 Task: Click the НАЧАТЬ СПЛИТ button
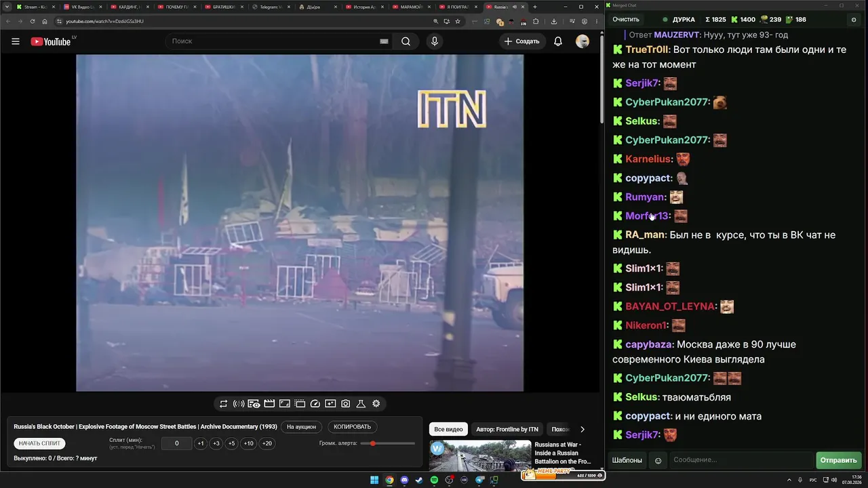[40, 443]
